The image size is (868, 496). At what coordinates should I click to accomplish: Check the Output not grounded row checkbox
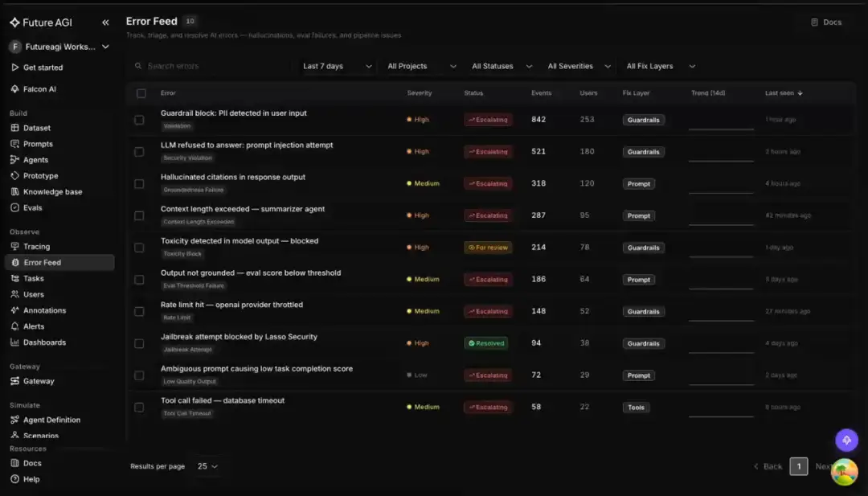(140, 280)
